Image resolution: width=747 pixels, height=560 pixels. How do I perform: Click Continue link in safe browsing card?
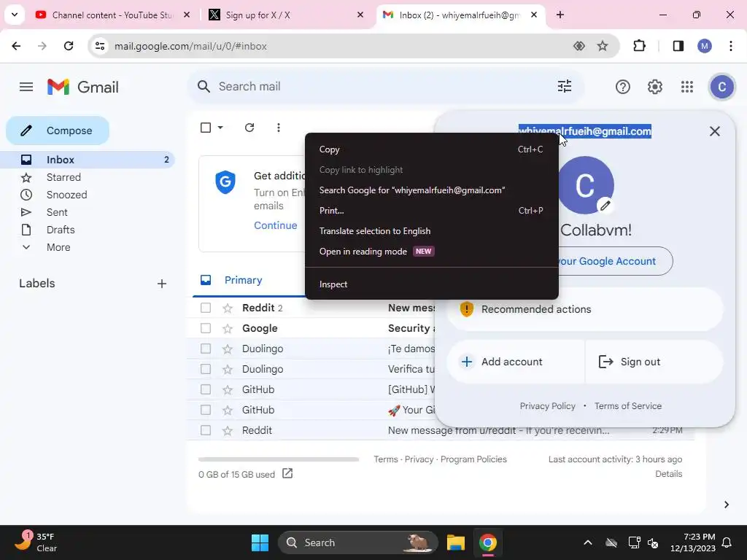275,226
